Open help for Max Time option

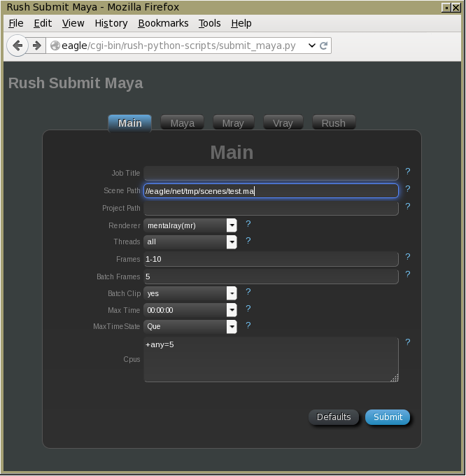pyautogui.click(x=248, y=309)
